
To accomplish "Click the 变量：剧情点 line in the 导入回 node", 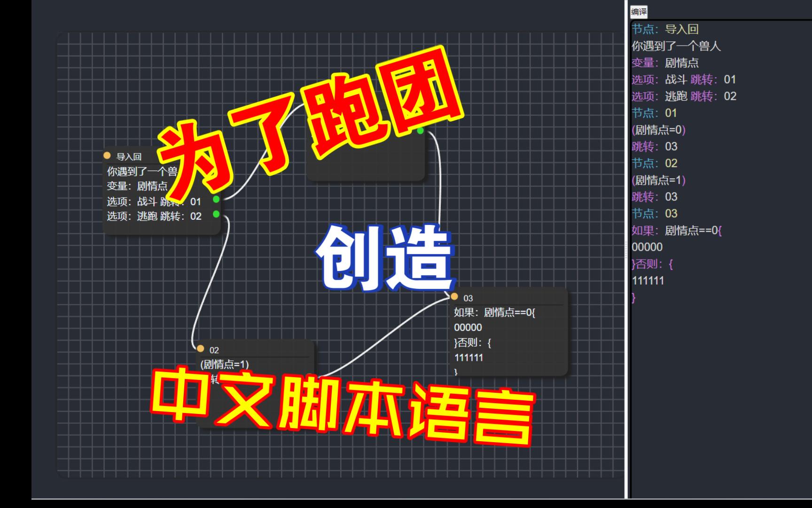I will (137, 186).
